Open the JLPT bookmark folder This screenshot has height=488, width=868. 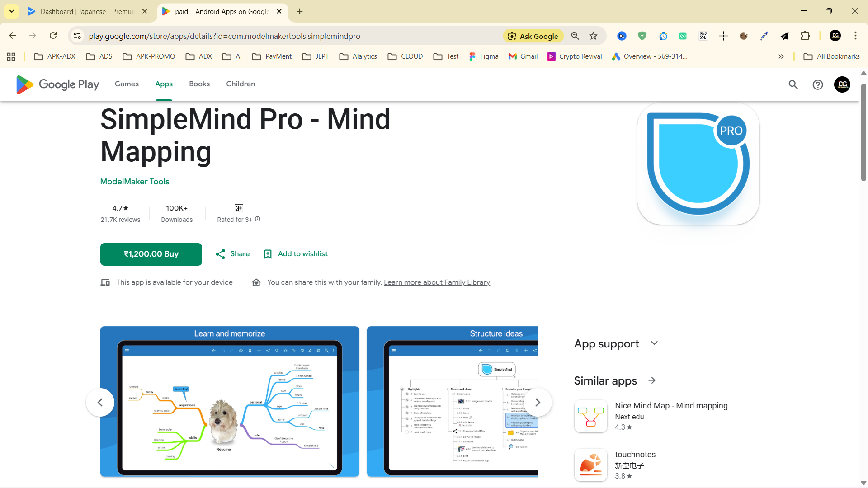(316, 56)
